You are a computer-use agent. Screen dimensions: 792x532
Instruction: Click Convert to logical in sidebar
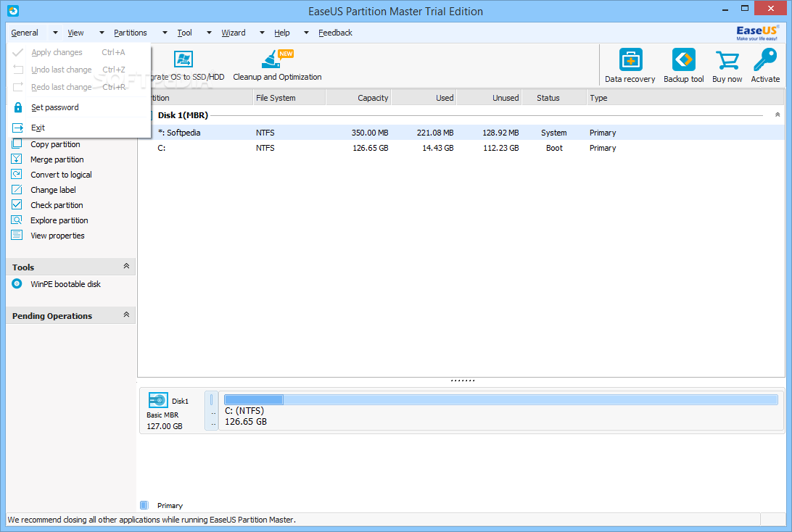click(61, 175)
